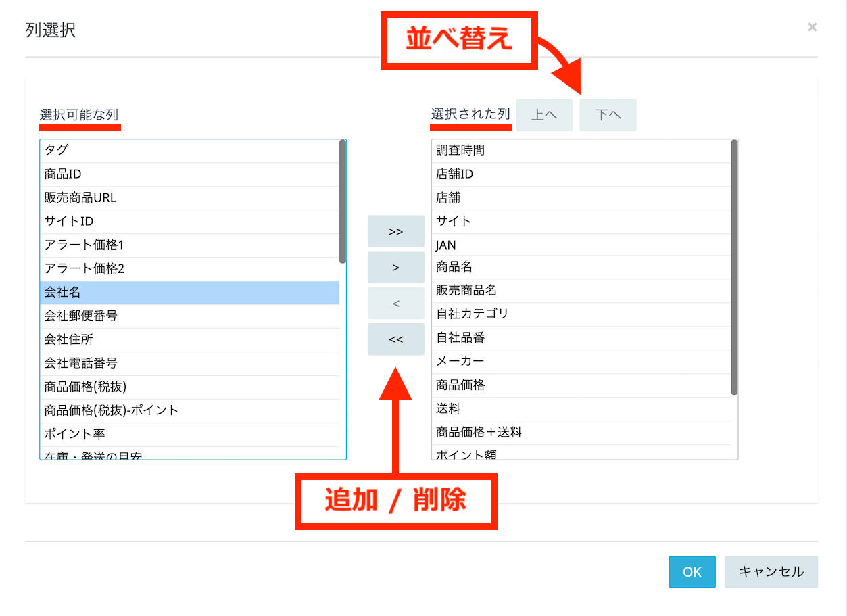Click the selected columns list scrollbar
Image resolution: width=847 pixels, height=616 pixels.
734,267
